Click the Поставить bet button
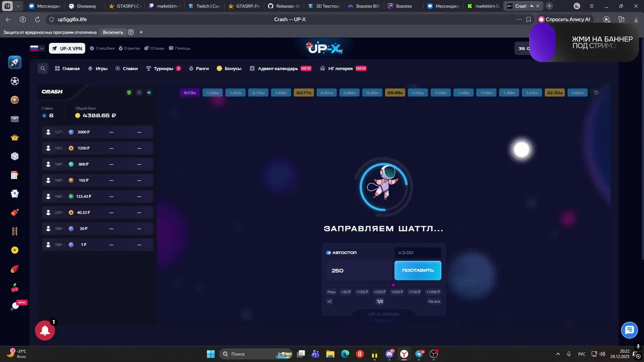This screenshot has height=362, width=644. (x=418, y=270)
